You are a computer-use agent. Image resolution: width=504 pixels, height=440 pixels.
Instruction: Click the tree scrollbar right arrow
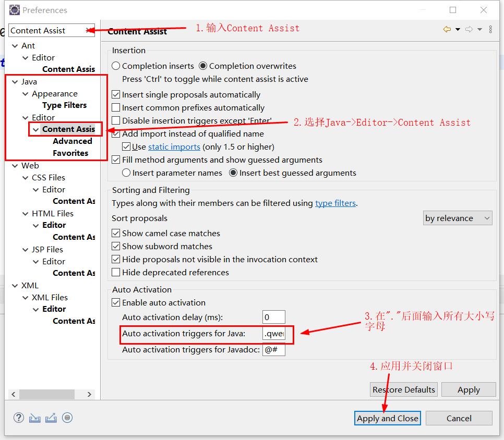[89, 394]
